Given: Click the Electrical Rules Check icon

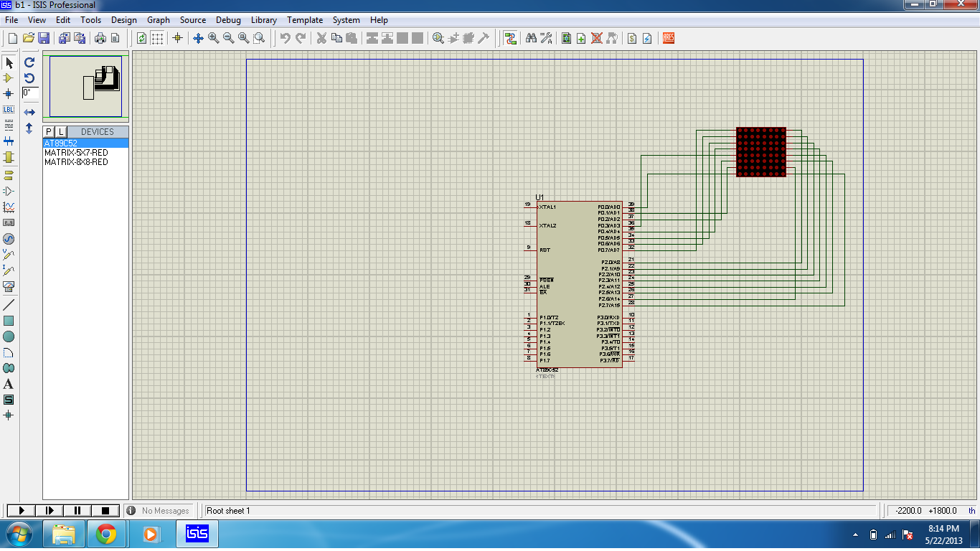Looking at the screenshot, I should (647, 38).
